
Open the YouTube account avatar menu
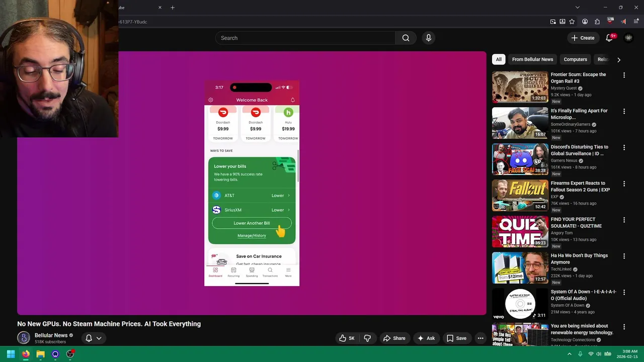coord(628,38)
